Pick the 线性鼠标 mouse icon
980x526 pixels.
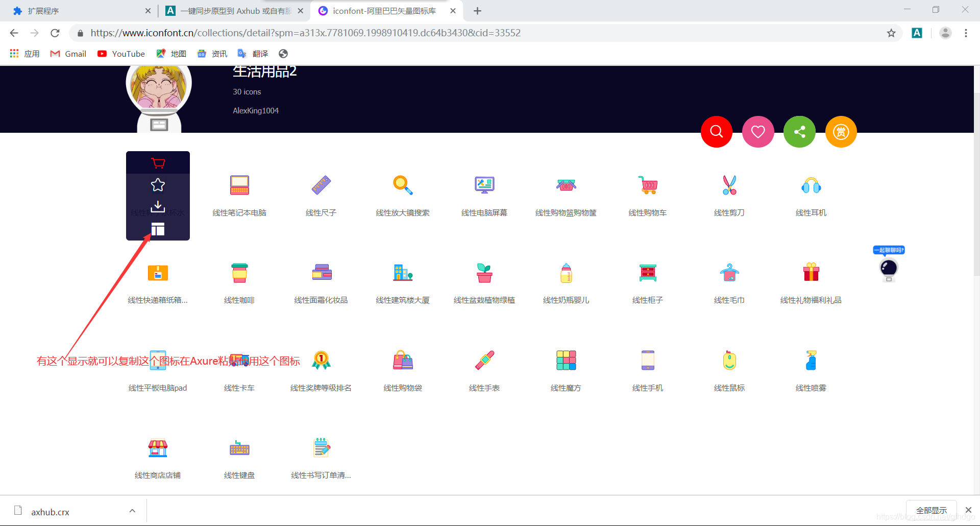pos(729,360)
